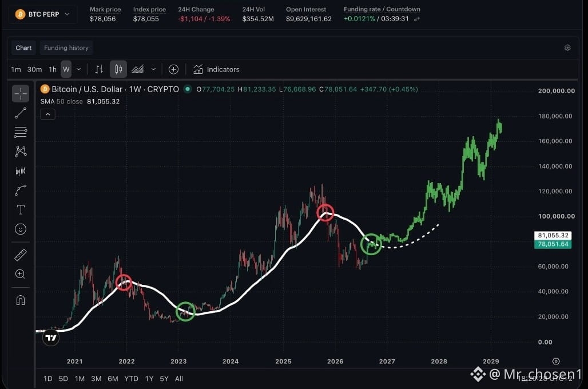Expand the chart style dropdown arrow

[153, 69]
